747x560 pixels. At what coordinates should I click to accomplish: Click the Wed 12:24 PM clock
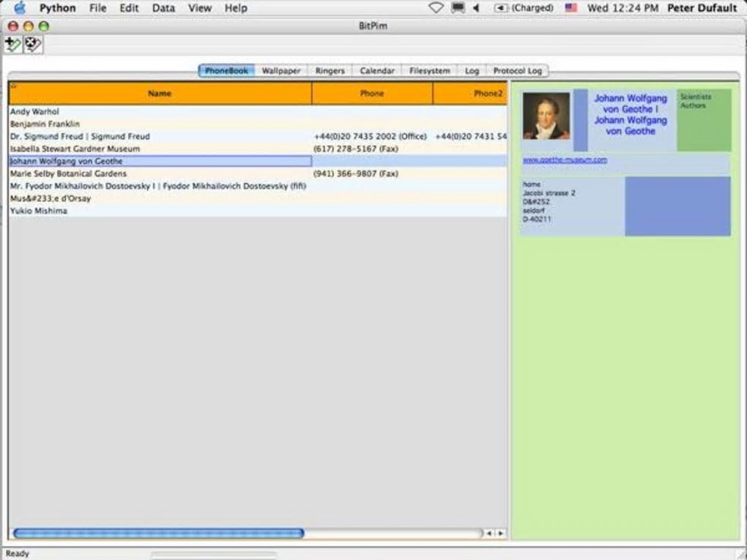(622, 7)
